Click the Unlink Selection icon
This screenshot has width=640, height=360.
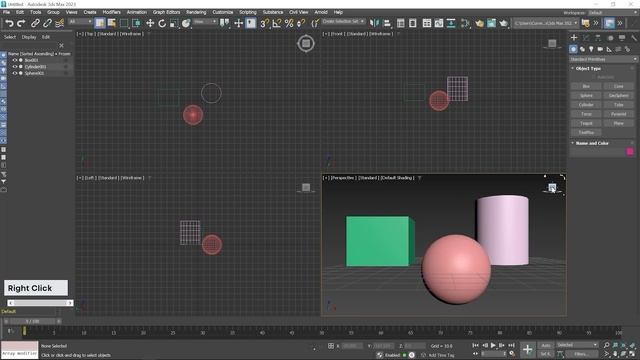(x=47, y=23)
